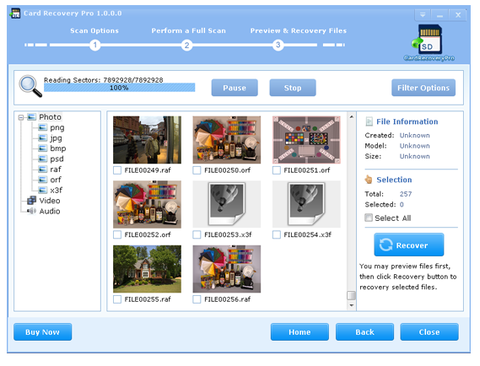Screen dimensions: 480x366
Task: Click the scrollbar up arrow
Action: [351, 117]
